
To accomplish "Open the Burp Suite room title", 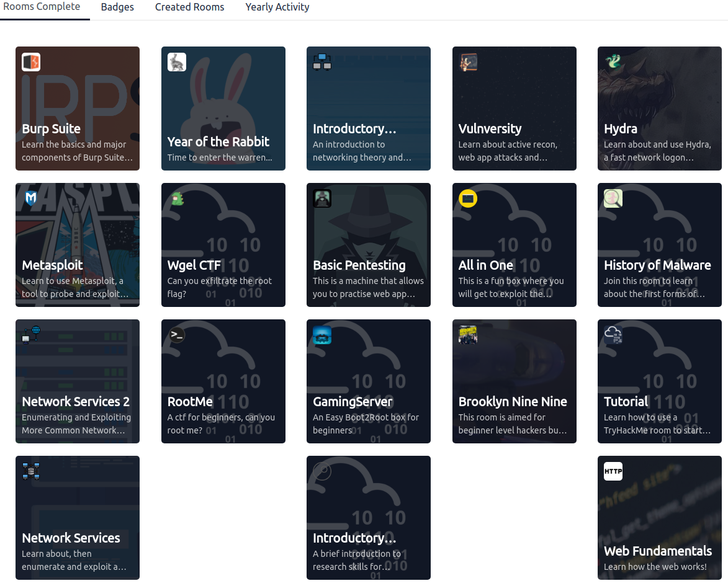I will coord(51,128).
